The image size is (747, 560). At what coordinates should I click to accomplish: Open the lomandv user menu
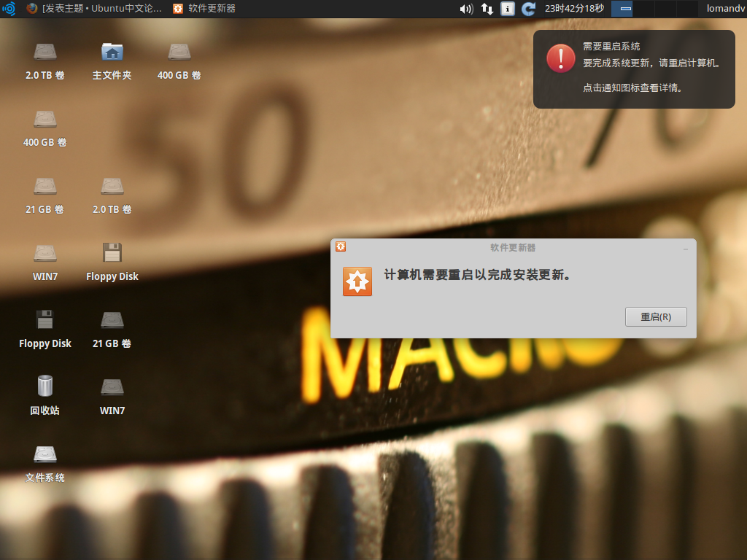pos(725,8)
